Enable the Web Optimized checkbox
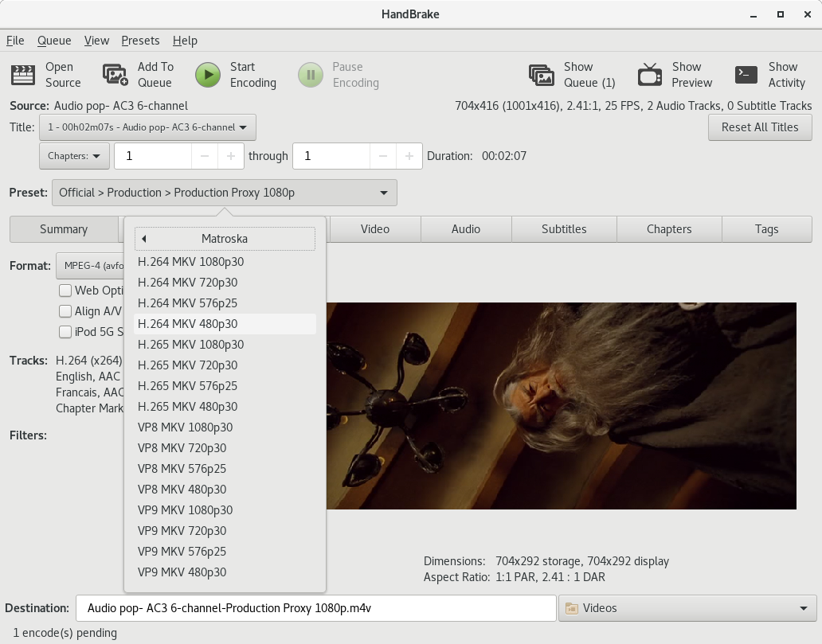Image resolution: width=822 pixels, height=644 pixels. 65,291
